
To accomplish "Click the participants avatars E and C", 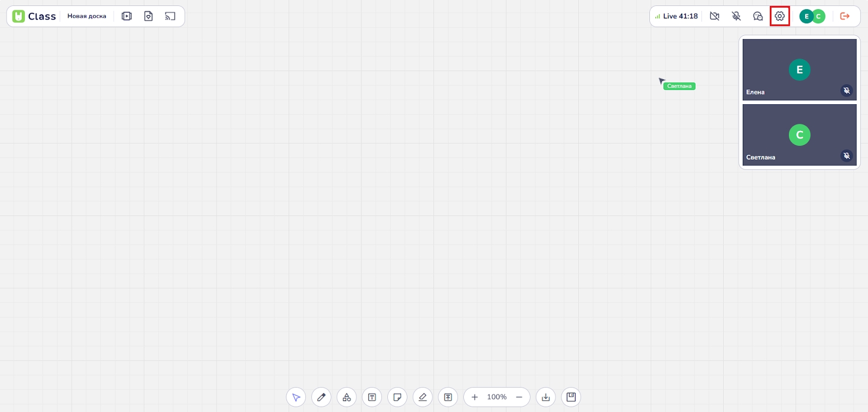I will [812, 16].
